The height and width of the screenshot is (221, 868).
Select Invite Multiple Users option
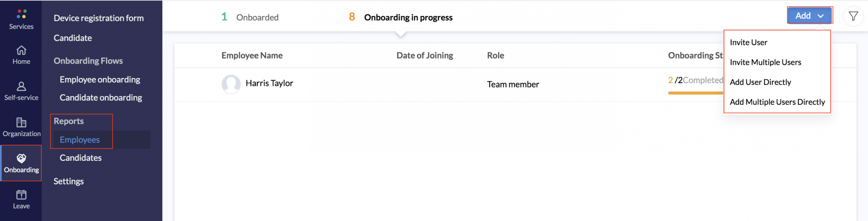765,62
